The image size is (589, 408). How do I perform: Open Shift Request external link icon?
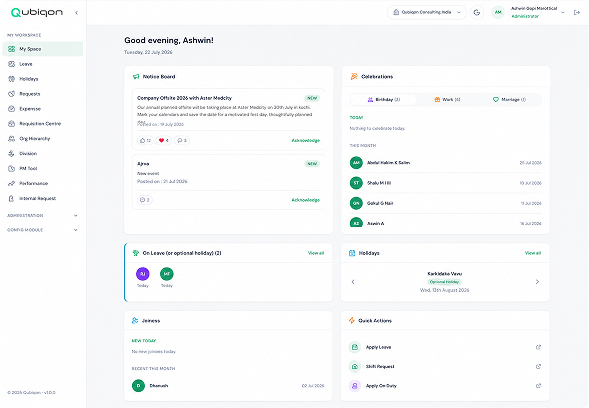538,366
